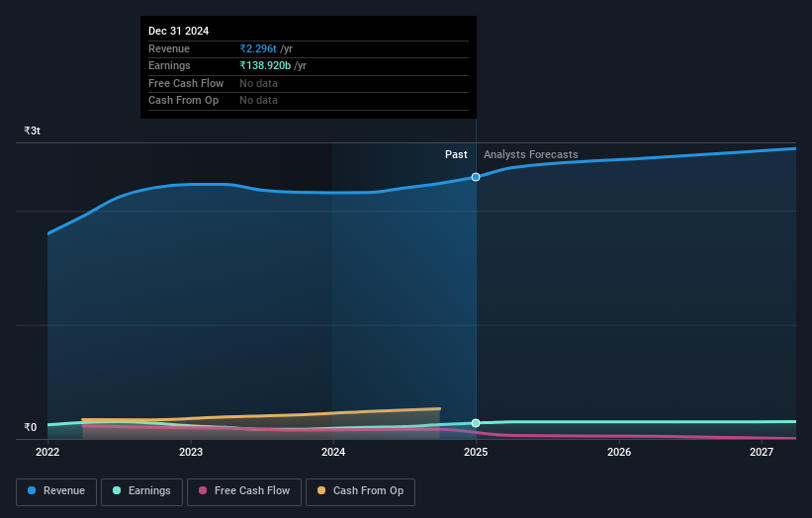Toggle the Earnings legend button
The width and height of the screenshot is (812, 518).
click(141, 491)
